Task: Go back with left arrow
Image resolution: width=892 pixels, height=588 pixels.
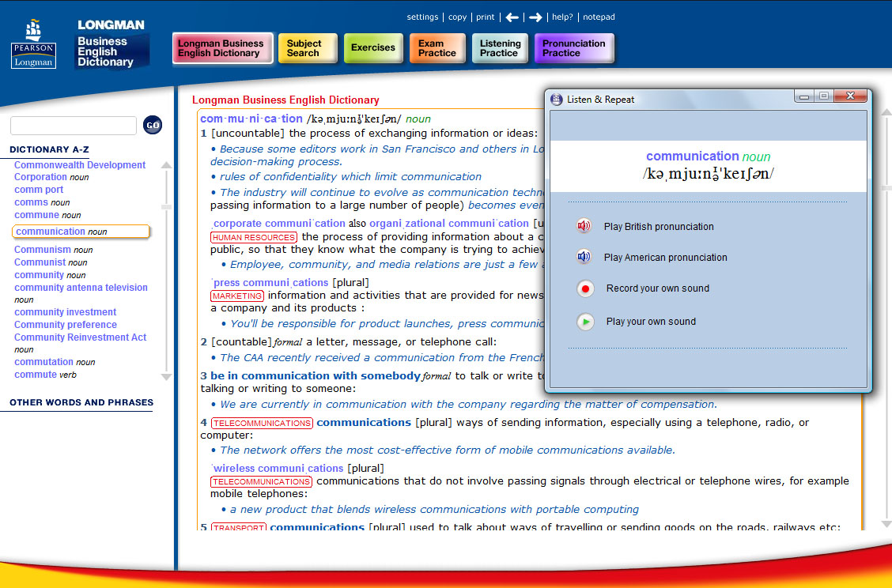Action: click(x=512, y=17)
